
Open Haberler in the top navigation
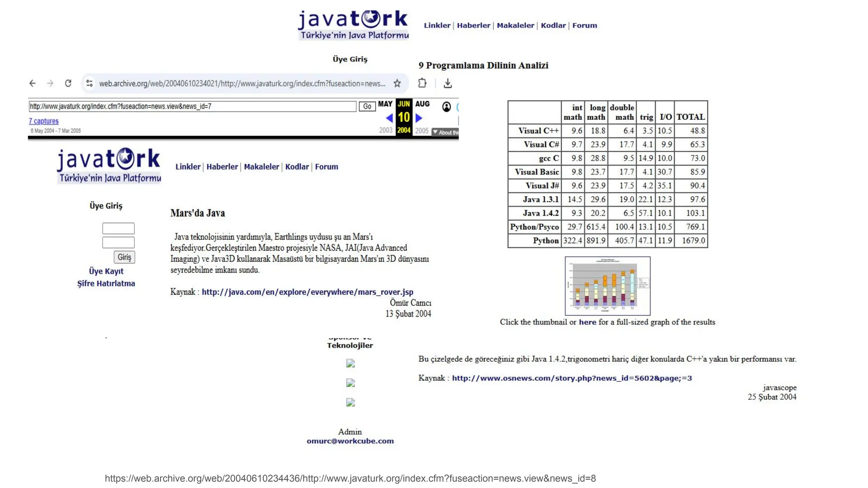473,25
